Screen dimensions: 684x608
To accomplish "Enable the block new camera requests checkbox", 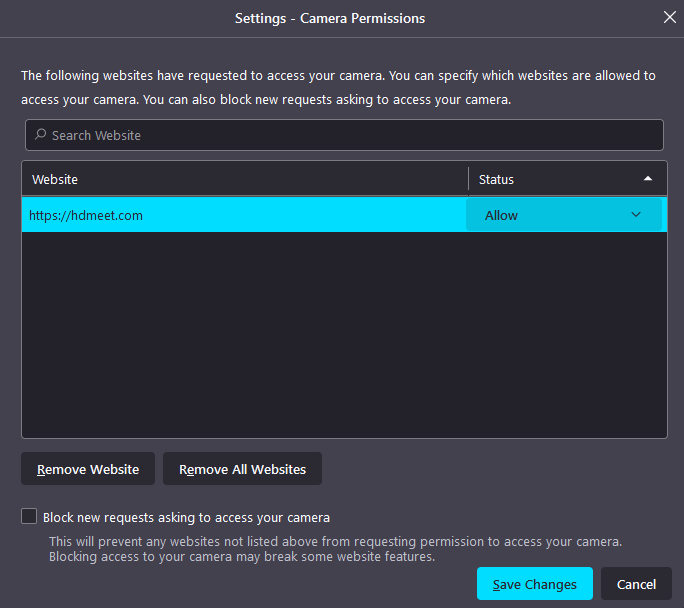I will tap(29, 516).
